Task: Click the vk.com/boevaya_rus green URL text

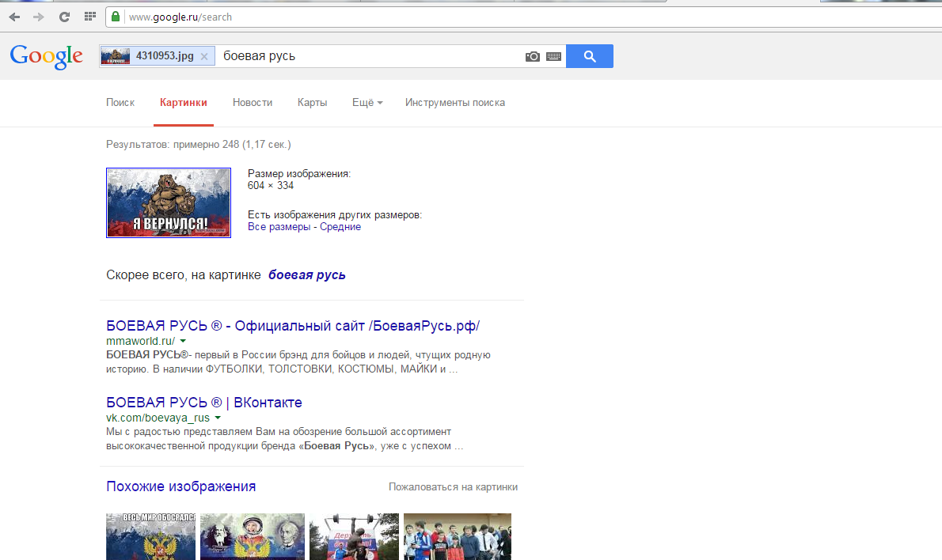Action: pyautogui.click(x=158, y=418)
